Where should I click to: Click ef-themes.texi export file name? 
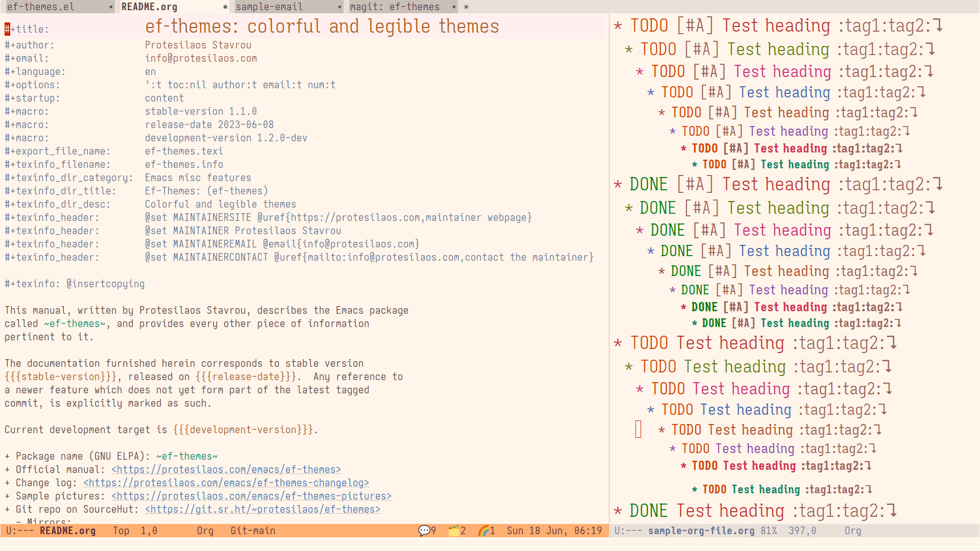click(184, 151)
